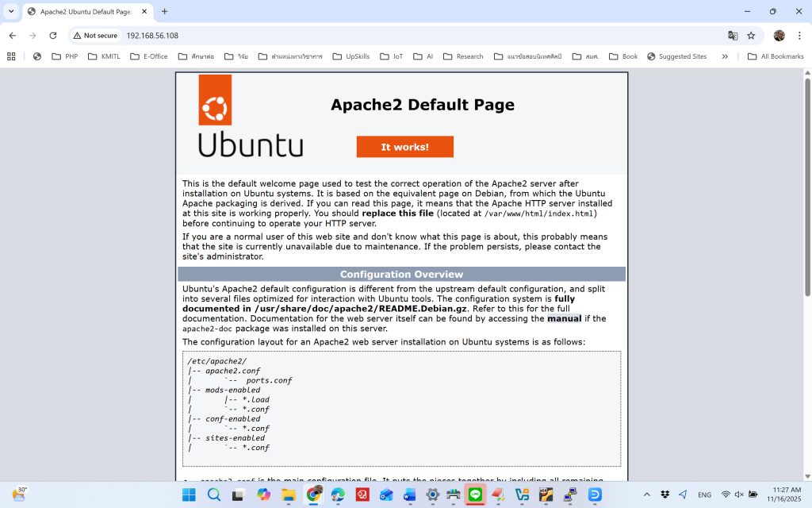The height and width of the screenshot is (508, 812).
Task: Open LINE app from the taskbar
Action: 475,495
